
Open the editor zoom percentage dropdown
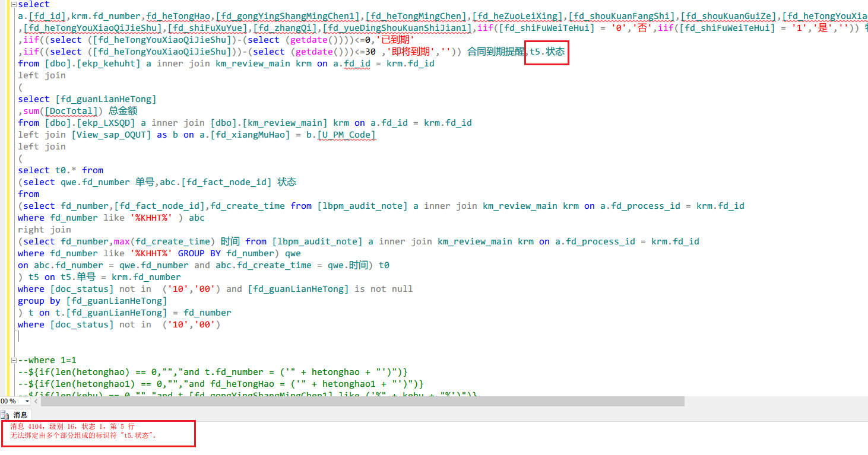click(27, 402)
